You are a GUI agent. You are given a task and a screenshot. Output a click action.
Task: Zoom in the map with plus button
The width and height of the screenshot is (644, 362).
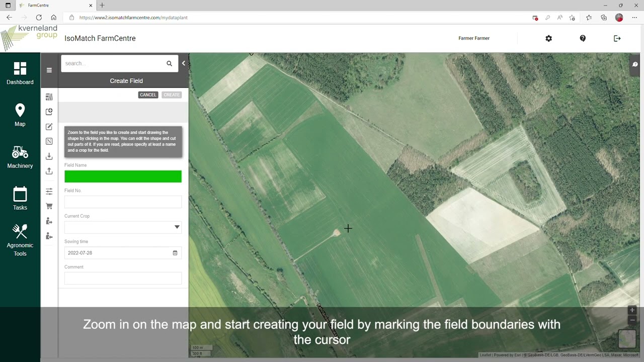click(632, 310)
